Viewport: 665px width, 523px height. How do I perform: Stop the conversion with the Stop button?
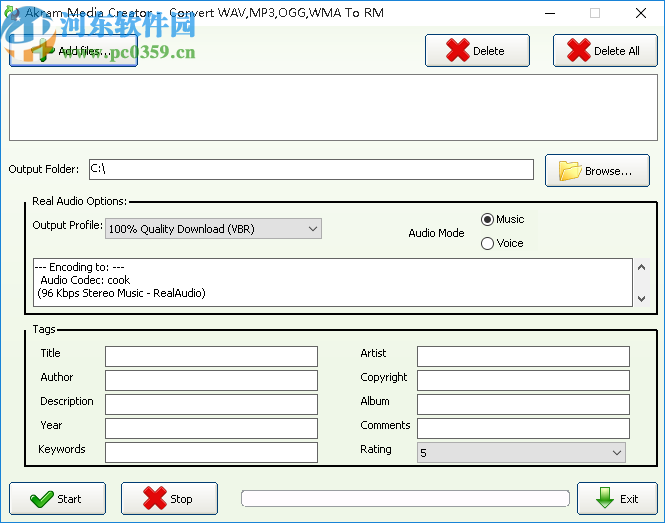(x=169, y=498)
